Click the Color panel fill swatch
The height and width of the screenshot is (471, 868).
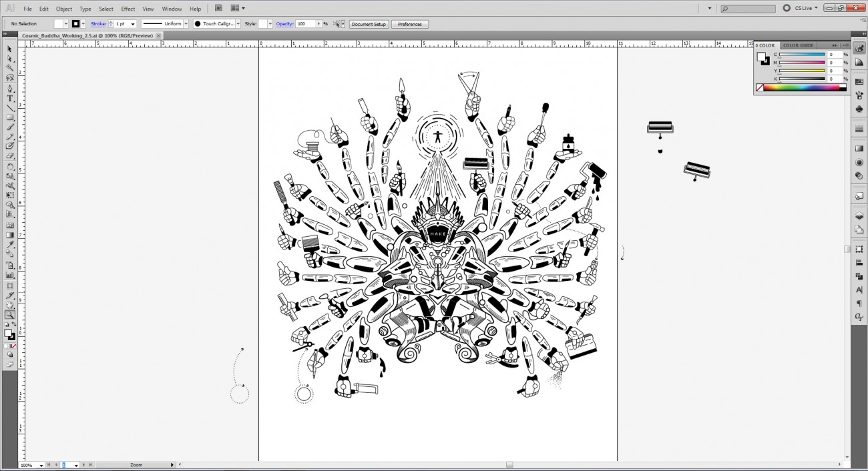click(761, 57)
